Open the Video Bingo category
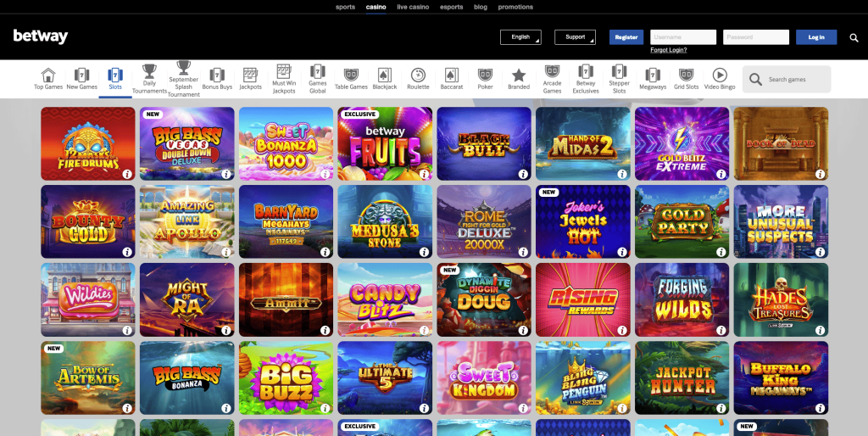The width and height of the screenshot is (868, 436). (720, 79)
